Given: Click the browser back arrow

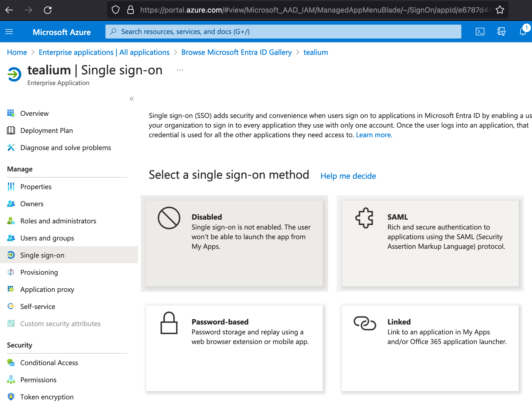Looking at the screenshot, I should coord(9,10).
